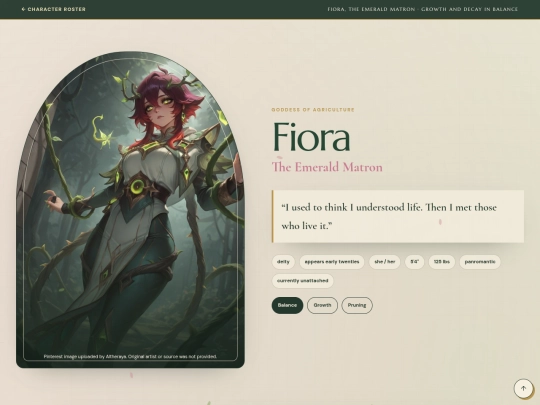
Task: Open the Pruning tab
Action: pyautogui.click(x=357, y=305)
